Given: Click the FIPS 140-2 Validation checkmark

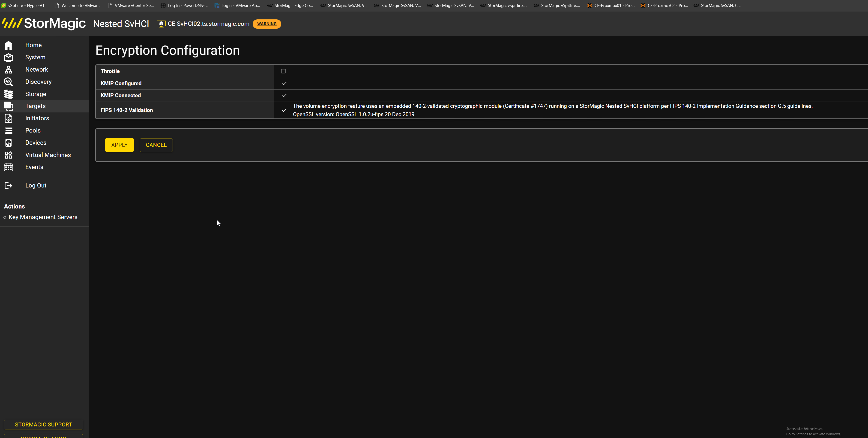Looking at the screenshot, I should coord(284,110).
